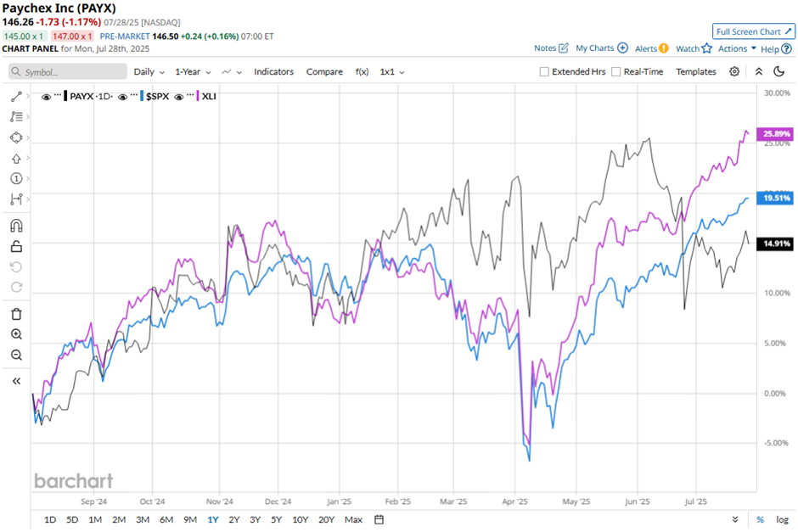Click the 19.51% $SPX price label

[775, 198]
